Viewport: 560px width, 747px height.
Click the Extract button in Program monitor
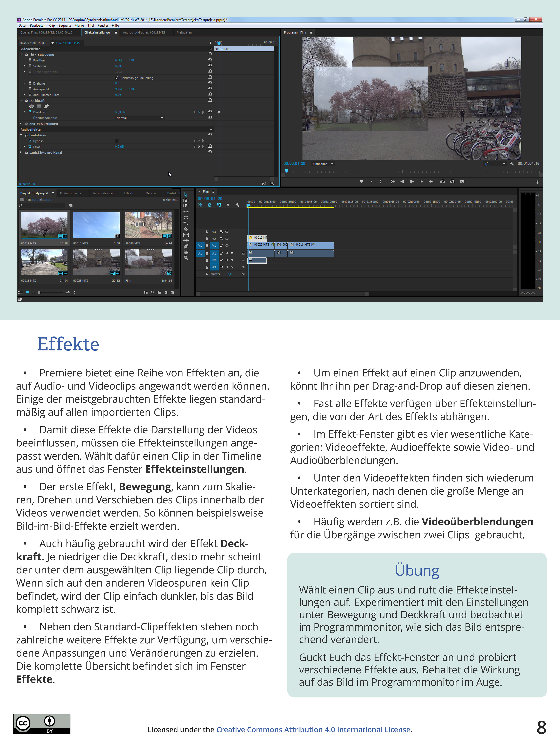pos(452,182)
